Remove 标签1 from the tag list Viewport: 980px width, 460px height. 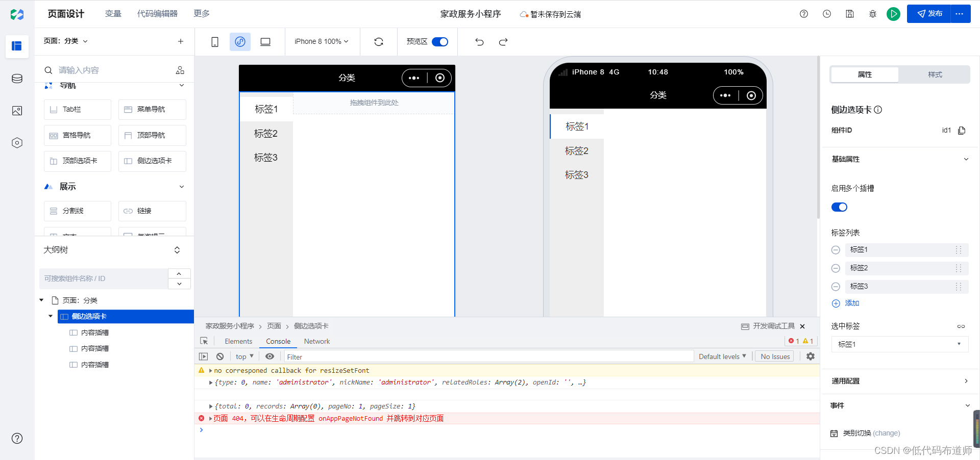[x=836, y=250]
